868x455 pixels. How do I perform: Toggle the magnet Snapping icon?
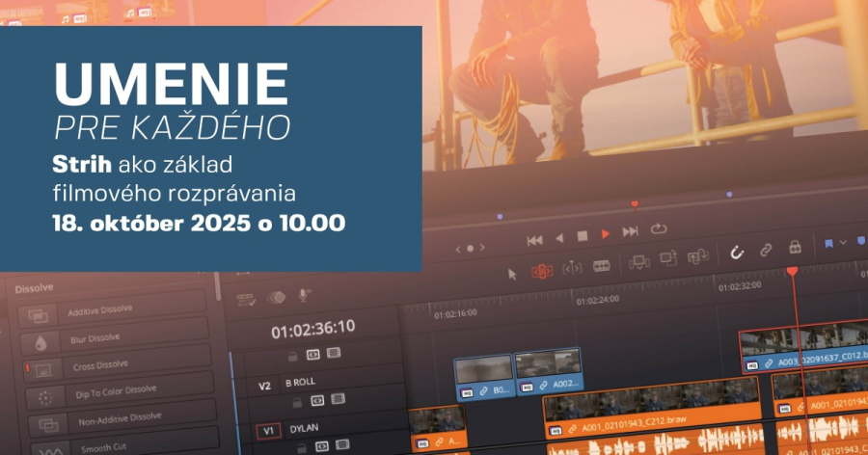pyautogui.click(x=737, y=251)
